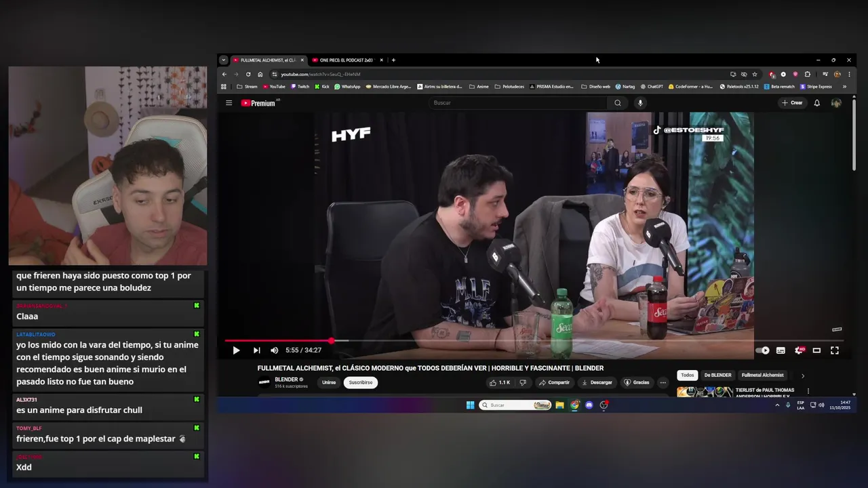The height and width of the screenshot is (488, 868).
Task: Open the tab search dropdown arrow
Action: pos(224,60)
